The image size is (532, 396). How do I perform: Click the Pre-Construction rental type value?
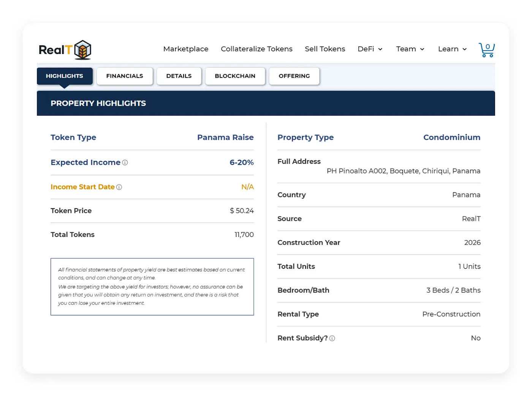[x=451, y=314]
